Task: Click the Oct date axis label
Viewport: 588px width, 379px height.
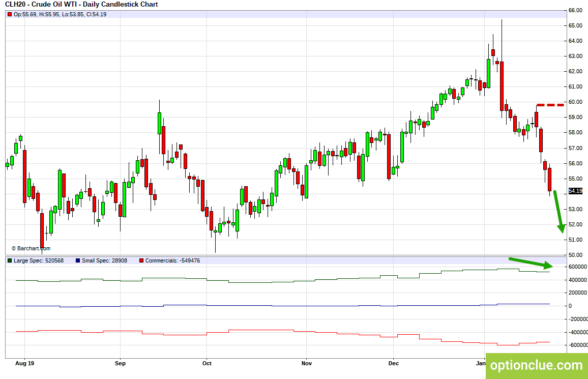Action: pyautogui.click(x=207, y=363)
